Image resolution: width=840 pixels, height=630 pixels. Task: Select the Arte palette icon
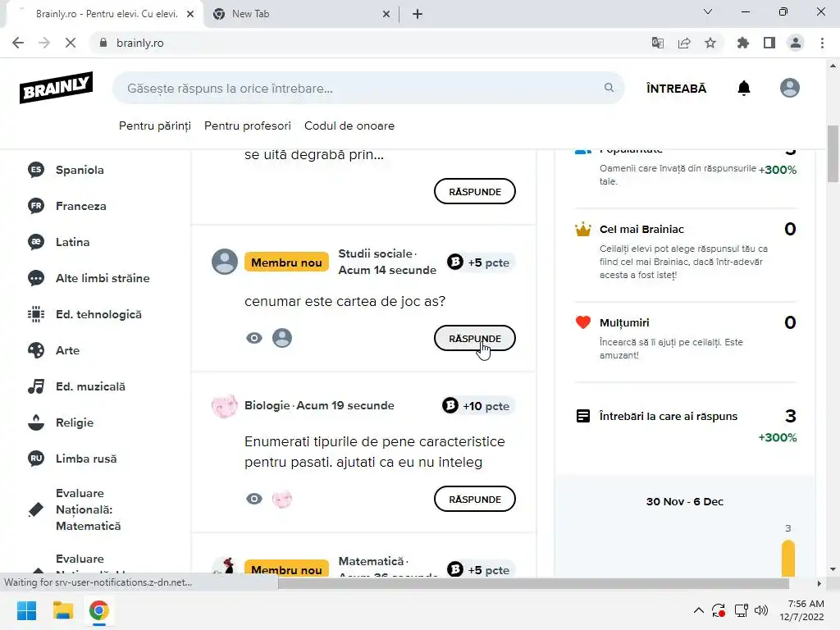coord(36,350)
